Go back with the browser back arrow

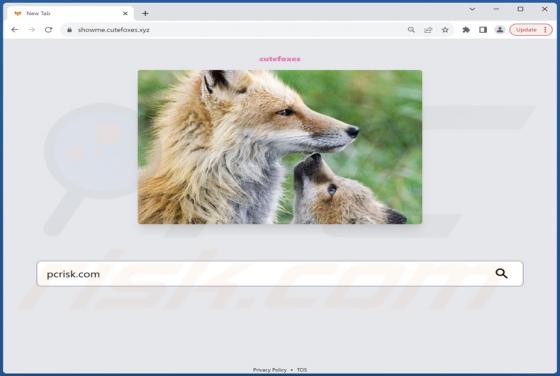[x=15, y=30]
